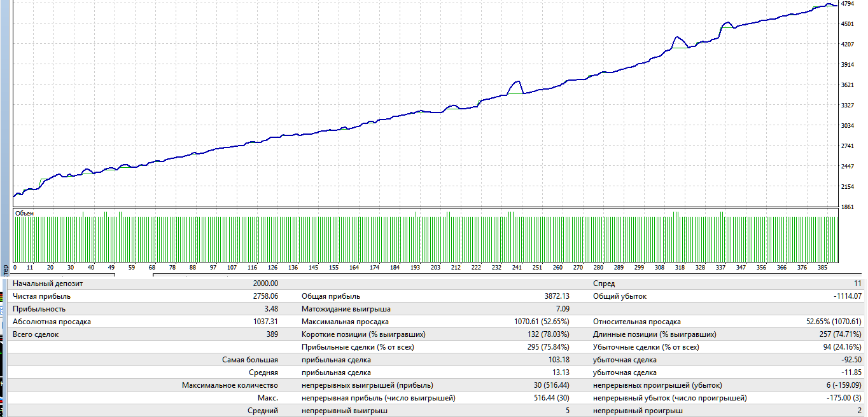The height and width of the screenshot is (417, 868).
Task: Click the 'Чистая прибыль' row label
Action: 42,296
